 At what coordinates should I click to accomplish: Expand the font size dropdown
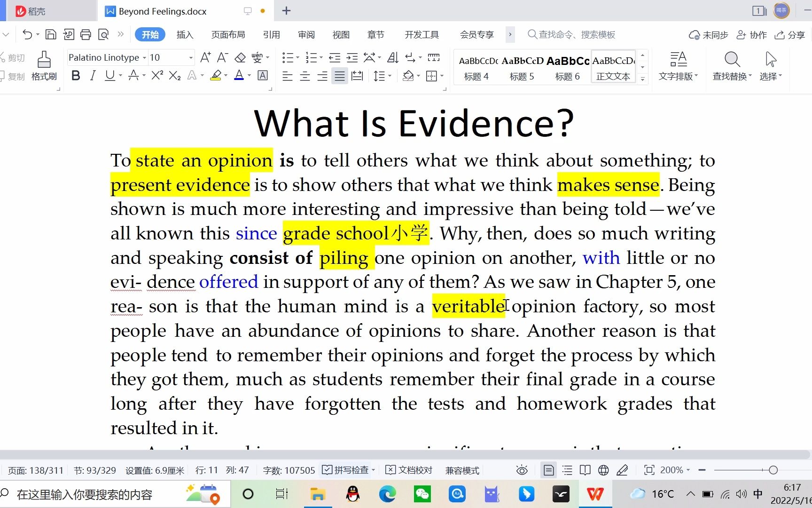pos(190,57)
